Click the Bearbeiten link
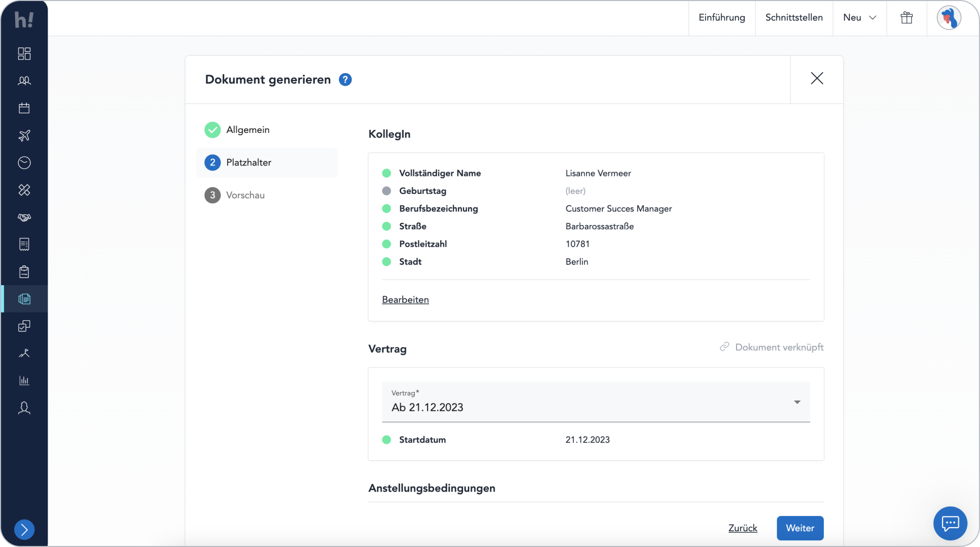 pyautogui.click(x=405, y=300)
